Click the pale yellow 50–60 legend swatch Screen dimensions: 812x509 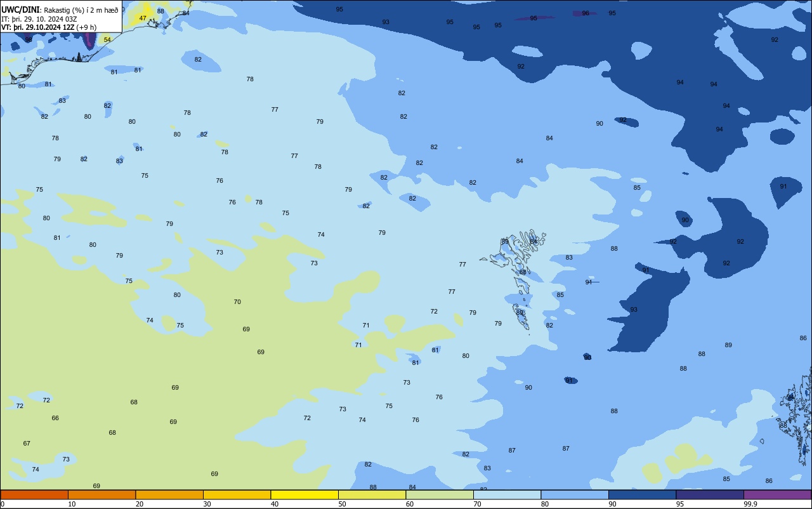[372, 494]
